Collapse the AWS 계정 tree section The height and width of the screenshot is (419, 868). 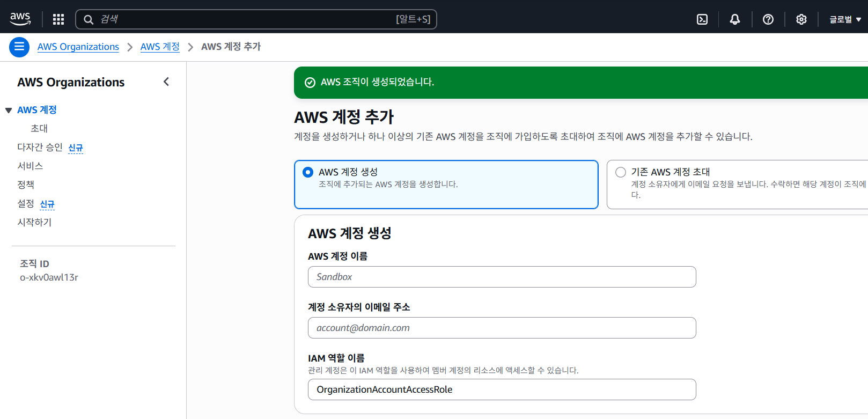pos(9,110)
